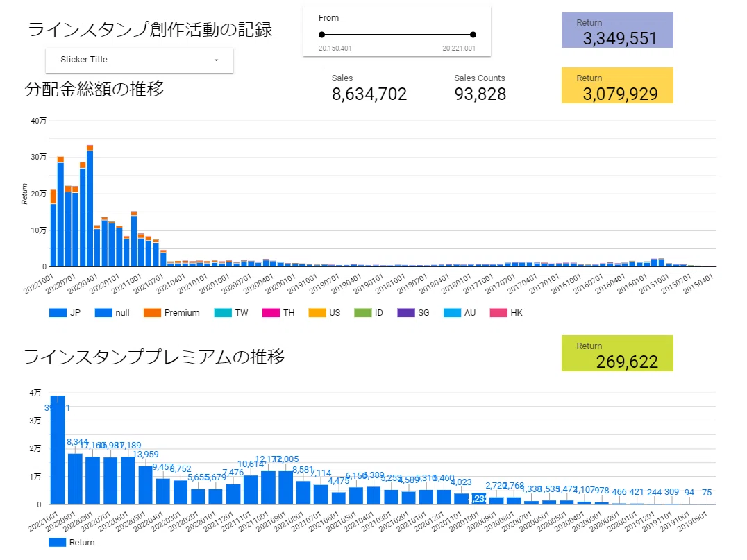The width and height of the screenshot is (747, 560).
Task: Click the 7,114 value label
Action: [x=321, y=473]
